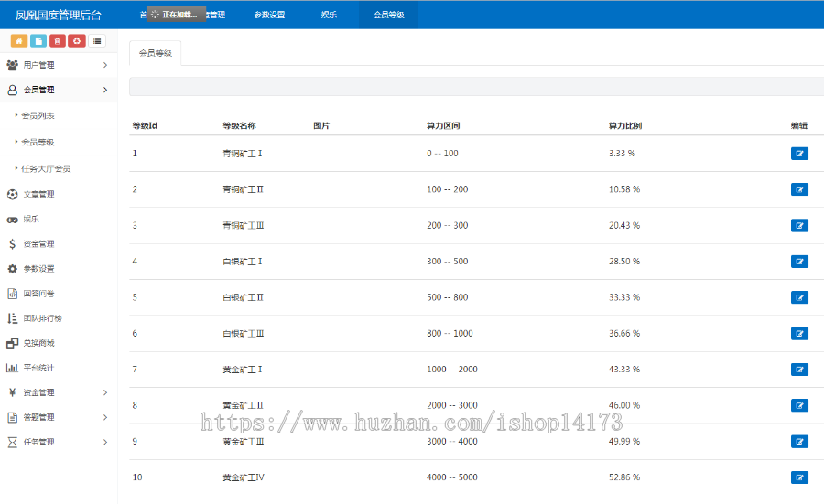Click the 等级Id column header
Screen dimensions: 824x504
145,126
